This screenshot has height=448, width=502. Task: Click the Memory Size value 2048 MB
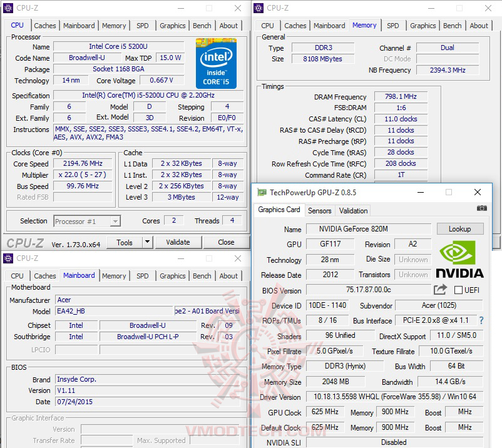336,382
